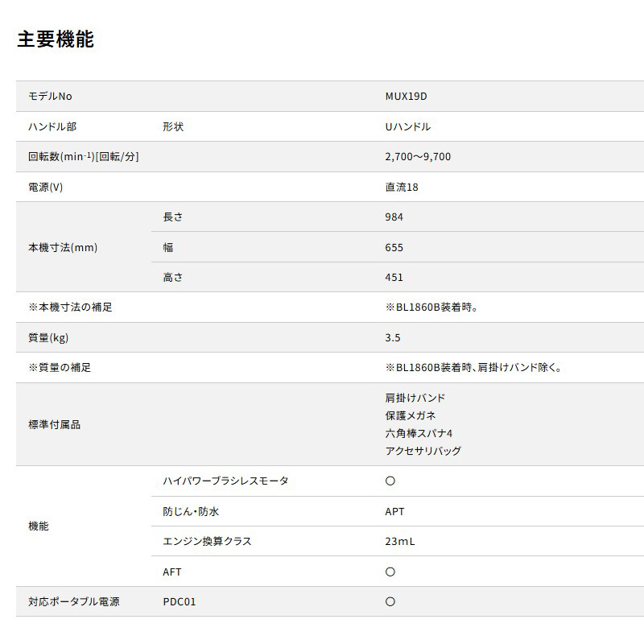Click the 451 height value
Viewport: 644px width, 644px height.
394,277
